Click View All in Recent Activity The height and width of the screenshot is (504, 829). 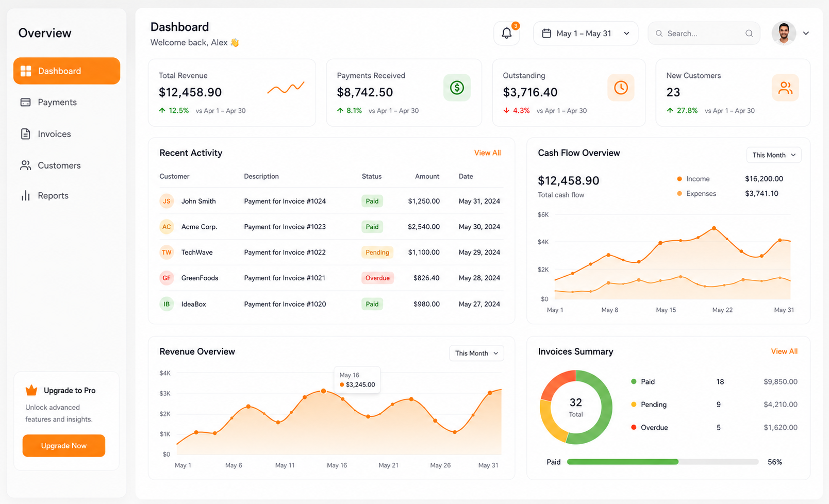pyautogui.click(x=487, y=153)
